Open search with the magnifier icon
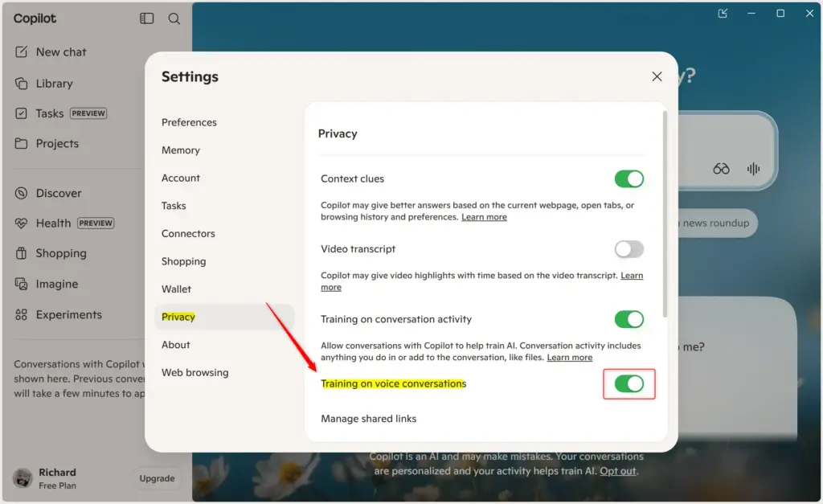This screenshot has height=504, width=823. pos(174,19)
